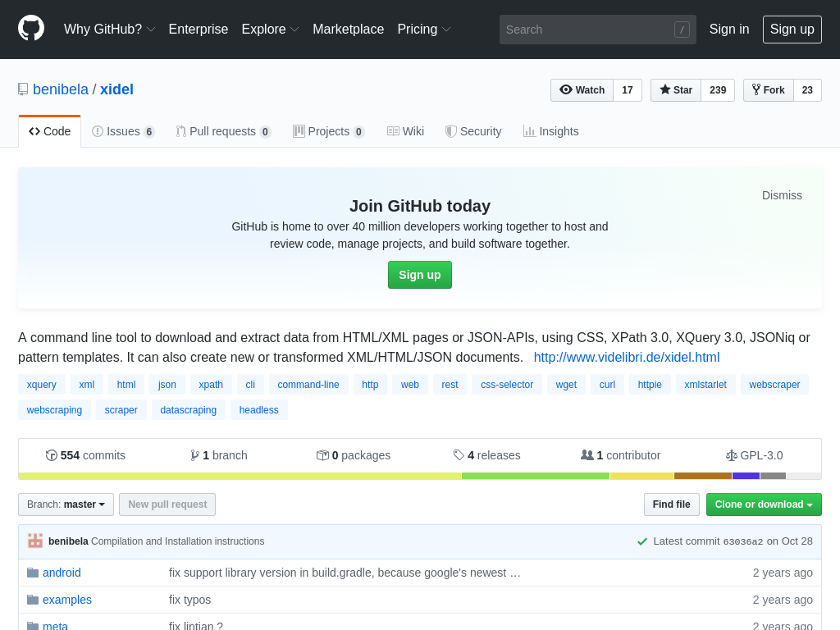Screen dimensions: 840x630
Task: Click the green Sign up banner button
Action: click(419, 275)
